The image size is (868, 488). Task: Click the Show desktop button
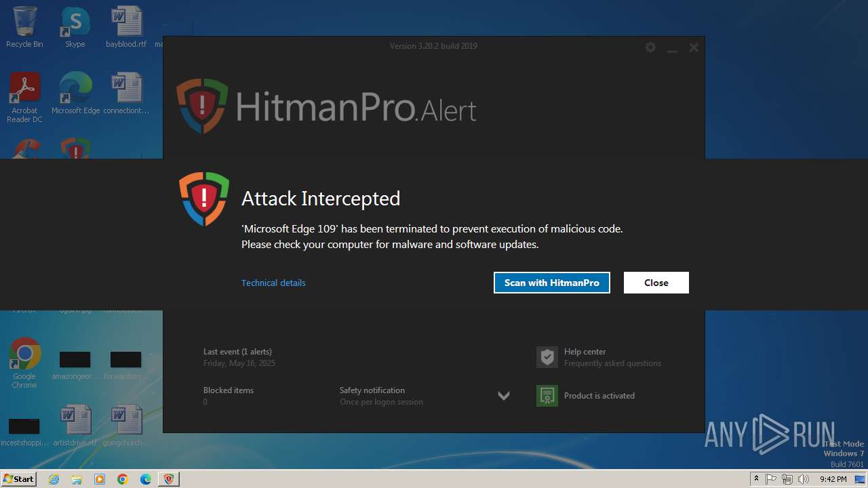click(860, 479)
